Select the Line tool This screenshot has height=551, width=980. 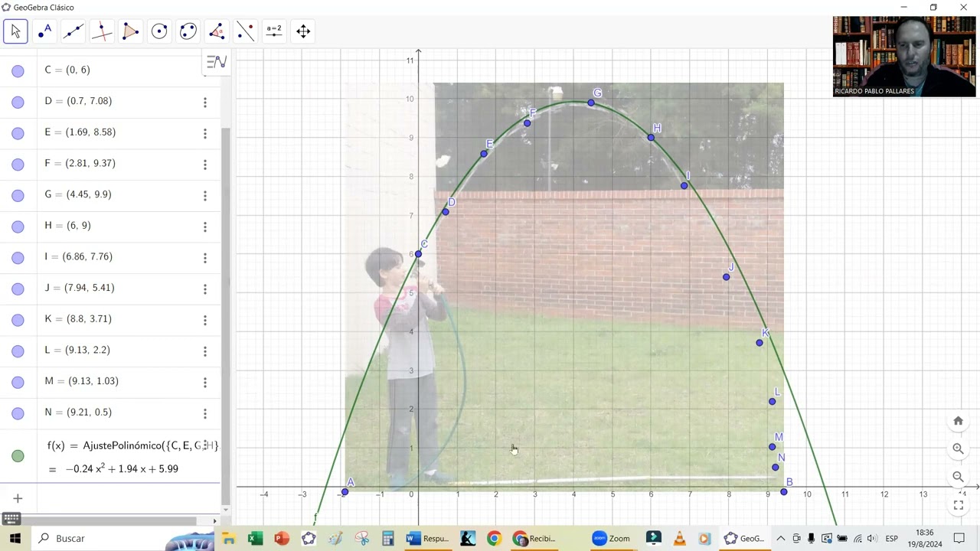[x=73, y=31]
